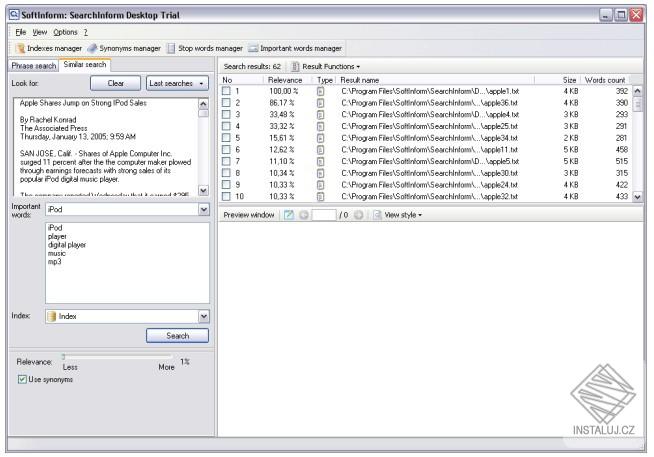
Task: Expand the Important words combo box
Action: (x=204, y=209)
